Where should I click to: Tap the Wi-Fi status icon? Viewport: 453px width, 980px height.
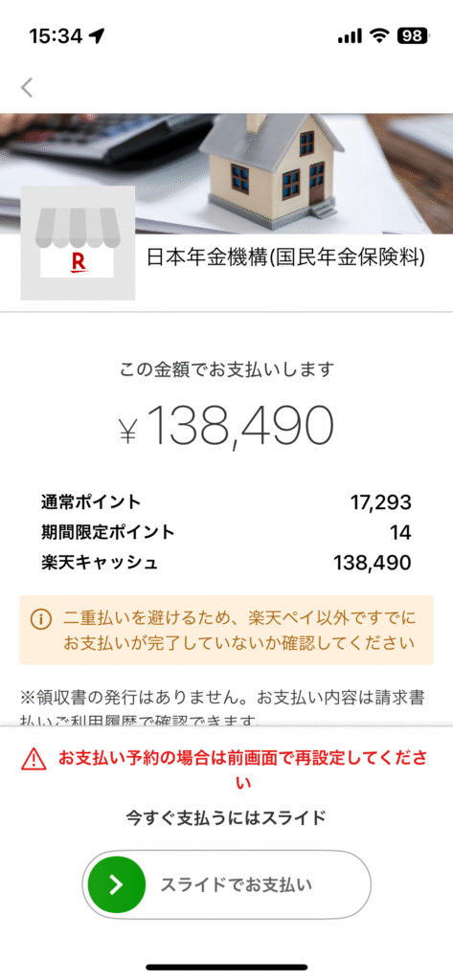coord(379,35)
